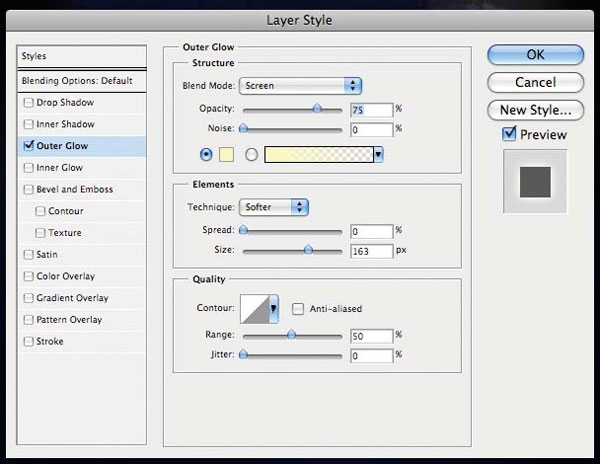Enable the Drop Shadow checkbox

tap(28, 103)
